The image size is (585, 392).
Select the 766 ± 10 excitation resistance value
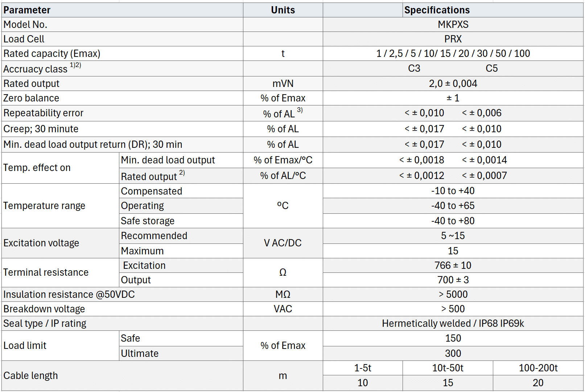(453, 266)
